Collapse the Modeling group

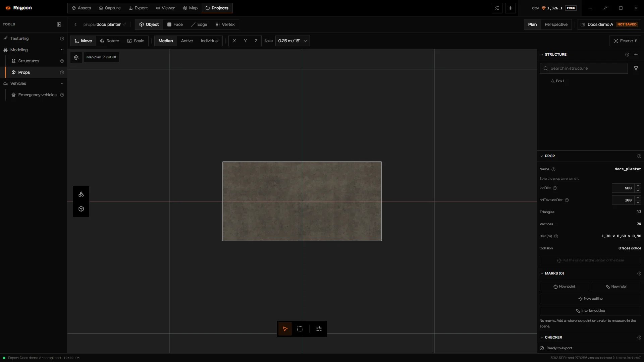(x=62, y=50)
